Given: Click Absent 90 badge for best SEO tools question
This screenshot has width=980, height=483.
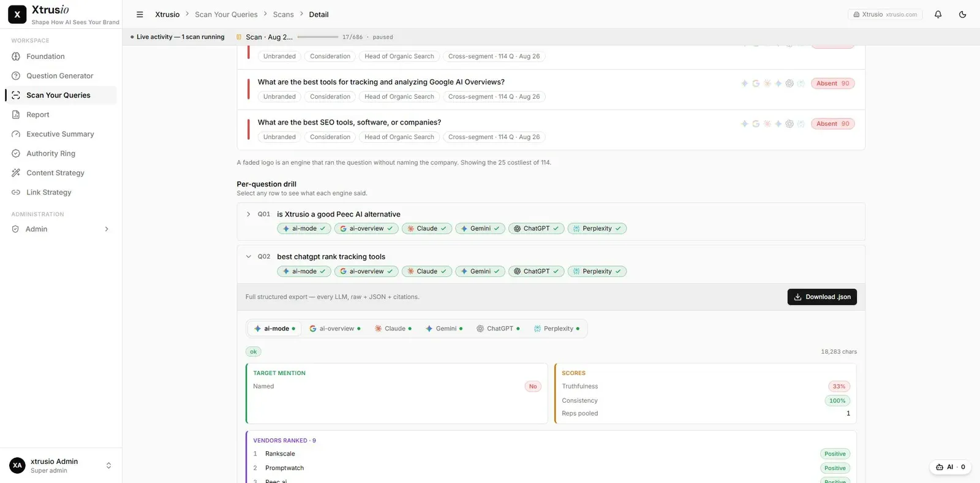Looking at the screenshot, I should coord(832,124).
